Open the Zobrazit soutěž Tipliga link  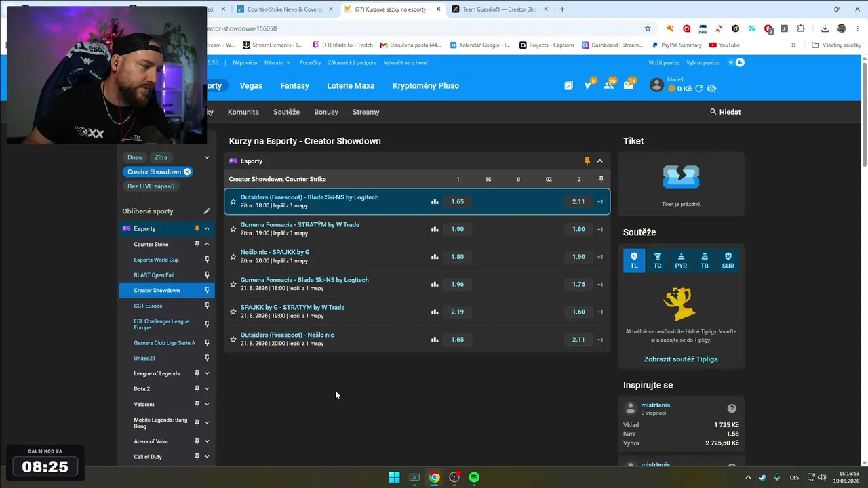(x=681, y=359)
